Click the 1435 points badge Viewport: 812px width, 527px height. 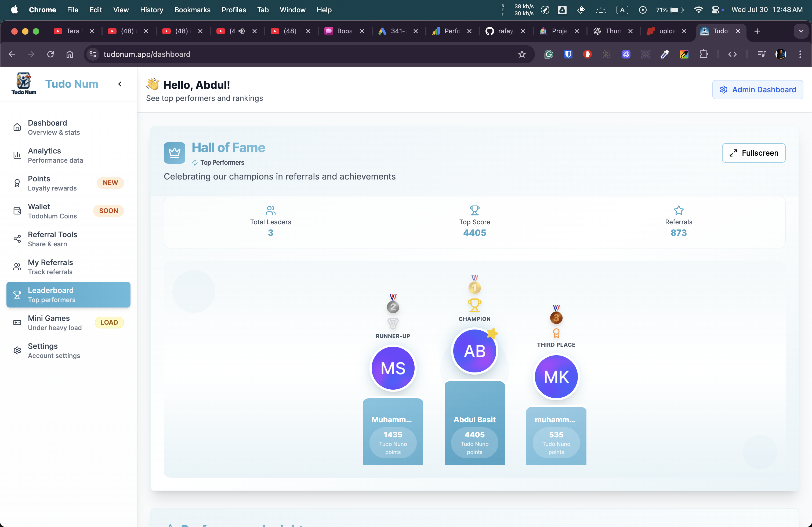pos(393,443)
